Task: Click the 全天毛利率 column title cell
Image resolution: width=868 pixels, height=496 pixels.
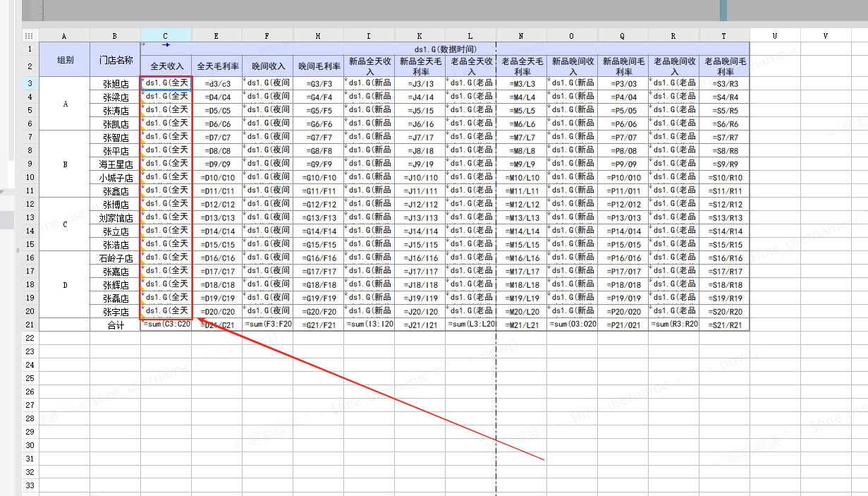Action: tap(217, 66)
